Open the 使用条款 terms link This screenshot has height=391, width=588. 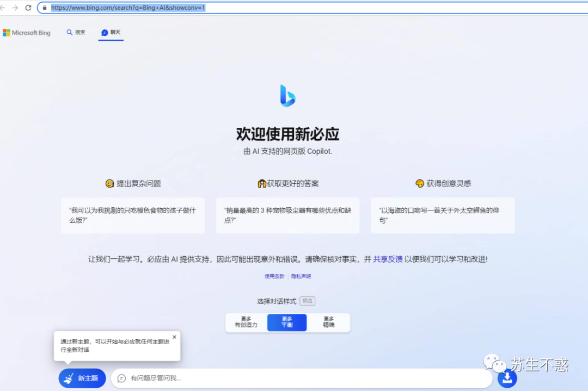(x=274, y=276)
